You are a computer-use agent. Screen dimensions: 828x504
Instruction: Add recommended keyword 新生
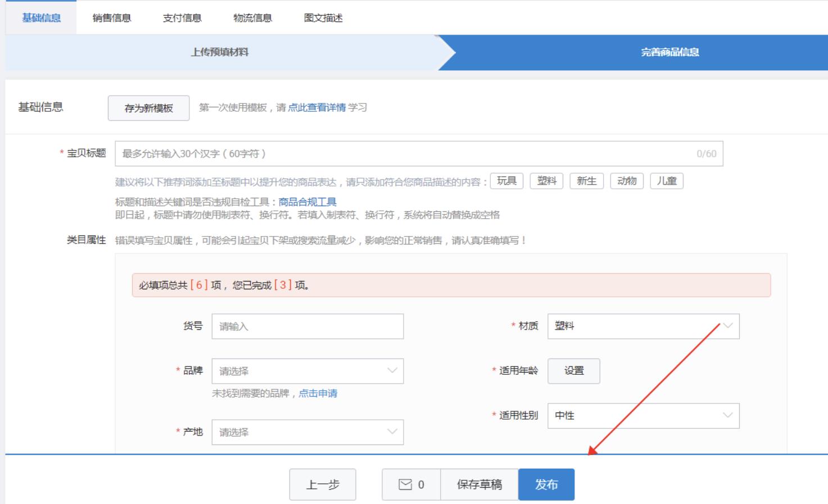click(x=587, y=181)
